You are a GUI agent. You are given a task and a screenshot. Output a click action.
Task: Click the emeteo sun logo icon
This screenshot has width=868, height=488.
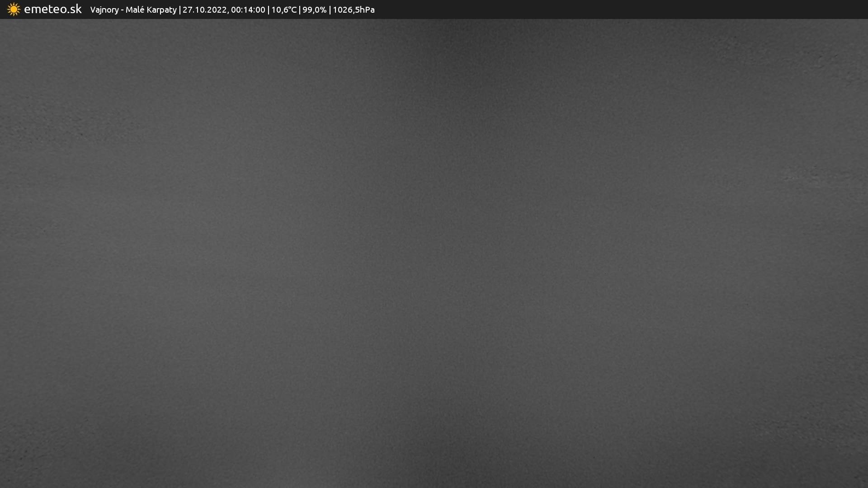pos(14,9)
